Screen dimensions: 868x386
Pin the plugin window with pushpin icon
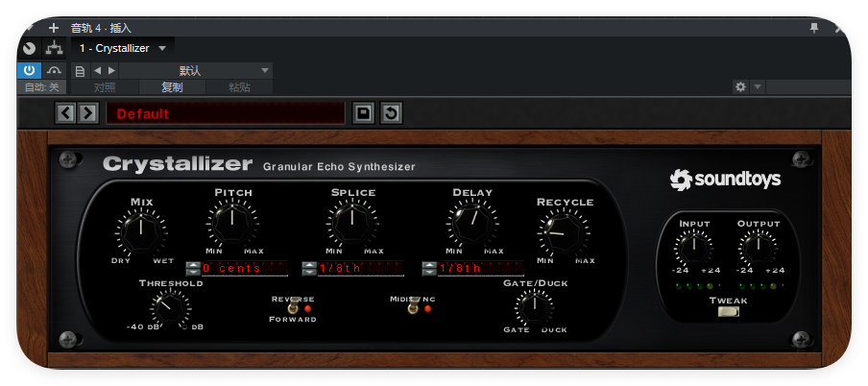814,28
